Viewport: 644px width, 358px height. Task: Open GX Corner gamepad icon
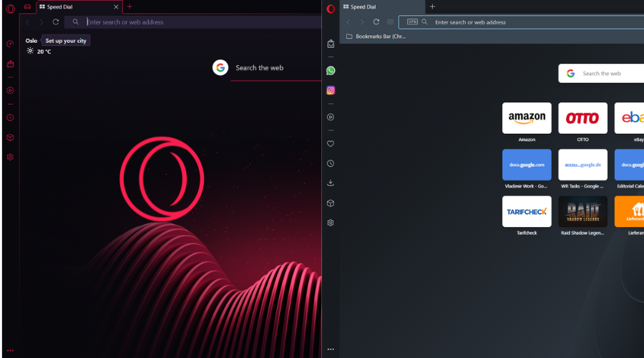[x=27, y=6]
